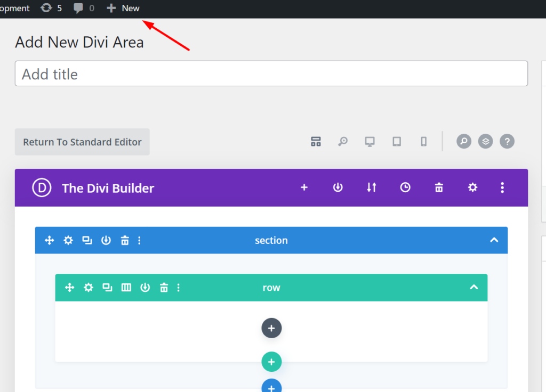Open the comments bubble in admin bar
The width and height of the screenshot is (546, 392).
pos(84,8)
